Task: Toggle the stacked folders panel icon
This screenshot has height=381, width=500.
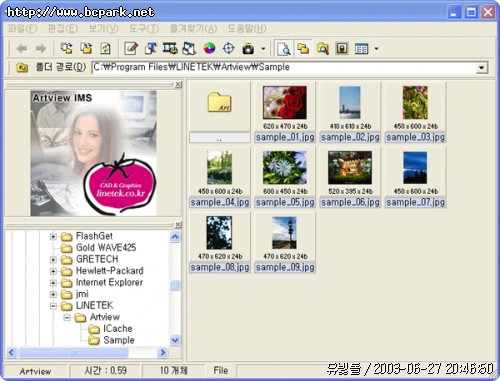Action: pyautogui.click(x=303, y=49)
